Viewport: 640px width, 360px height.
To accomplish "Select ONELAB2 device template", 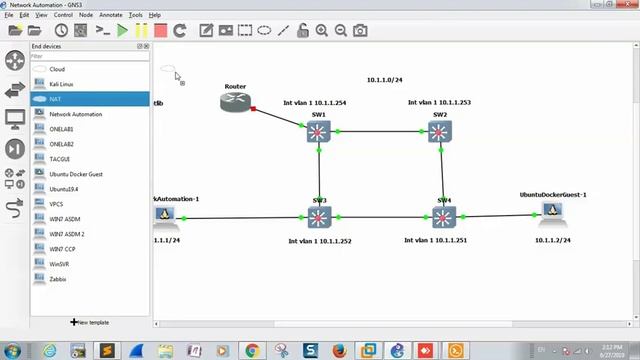I will [90, 144].
